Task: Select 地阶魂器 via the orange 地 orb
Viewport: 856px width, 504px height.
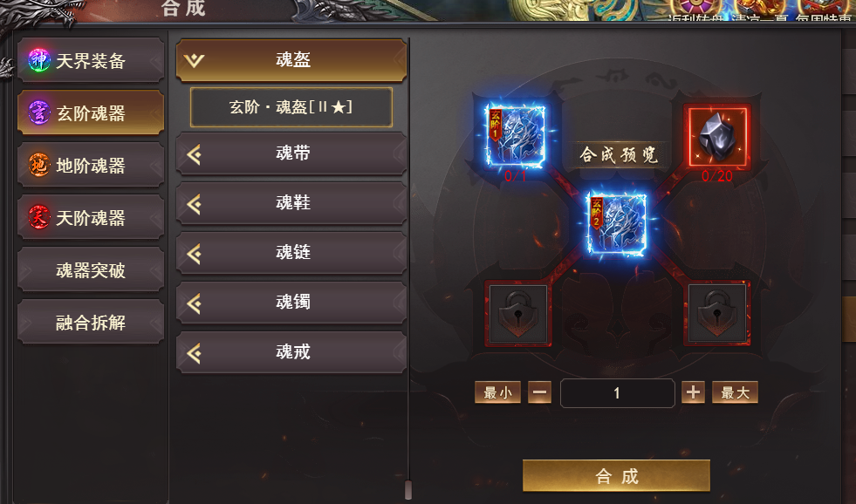Action: point(39,165)
